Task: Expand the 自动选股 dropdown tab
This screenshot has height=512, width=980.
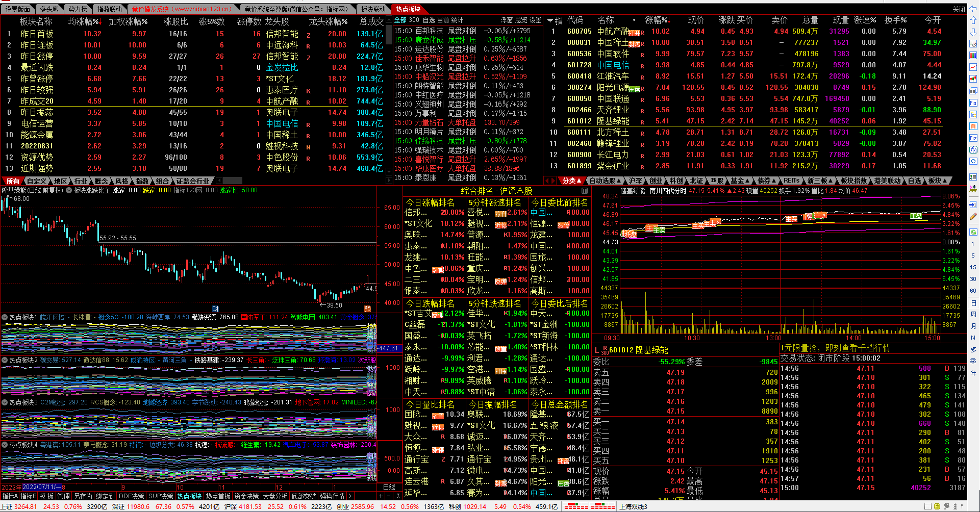Action: 605,181
